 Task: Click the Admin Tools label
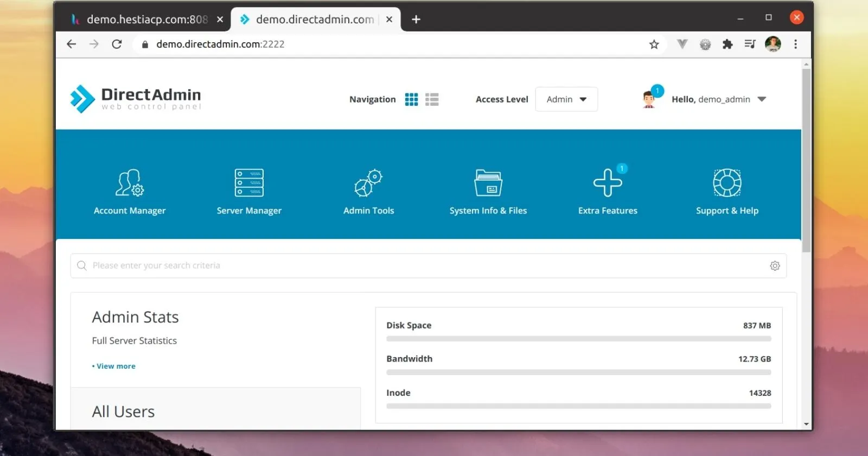368,211
